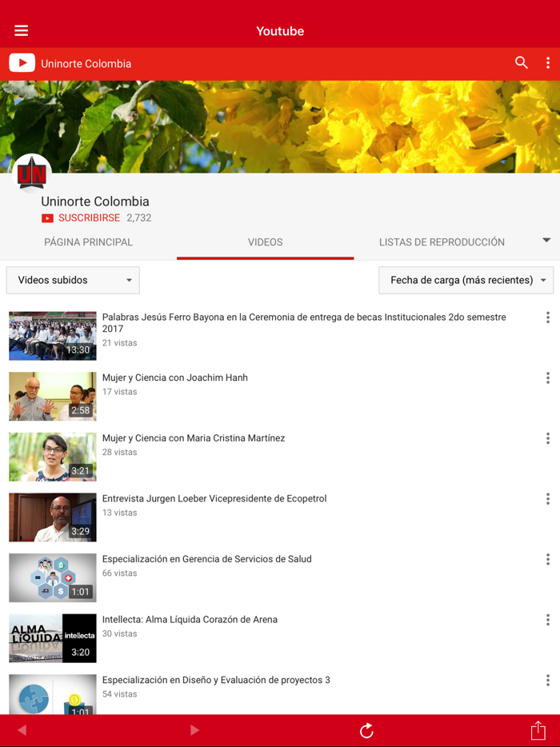Image resolution: width=560 pixels, height=747 pixels.
Task: Click the 2:58 Joachim Hanh thumbnail
Action: tap(53, 397)
